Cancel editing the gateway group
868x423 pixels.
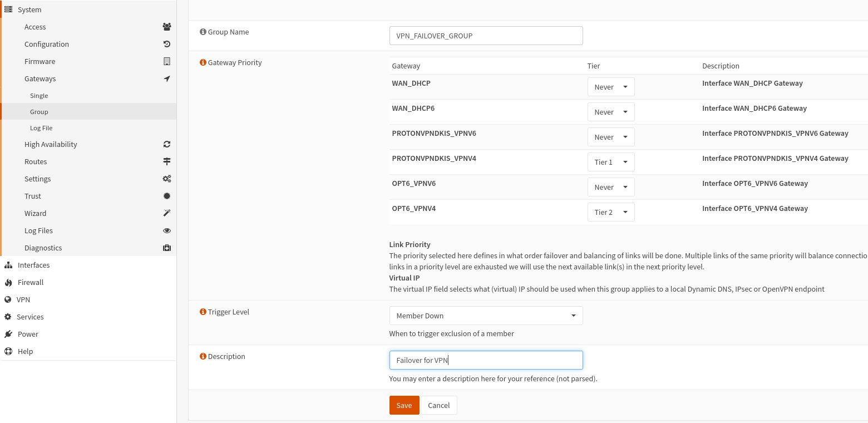tap(438, 405)
